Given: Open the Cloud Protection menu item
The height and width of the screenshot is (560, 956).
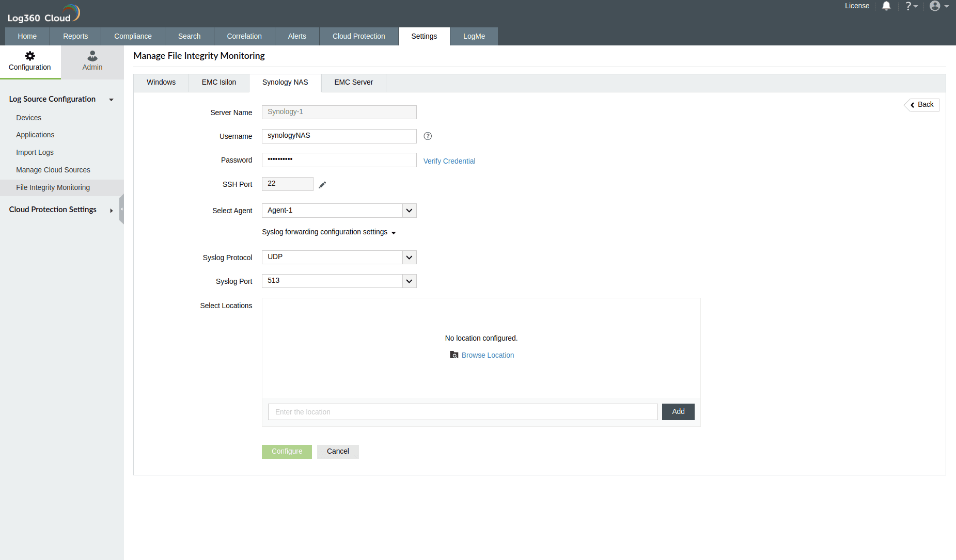Looking at the screenshot, I should tap(358, 36).
